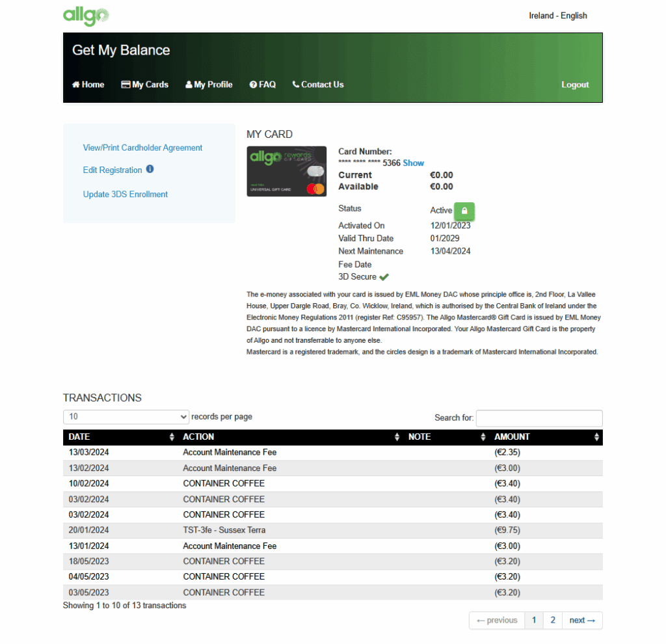Image resolution: width=666 pixels, height=644 pixels.
Task: Click Logout
Action: [575, 85]
